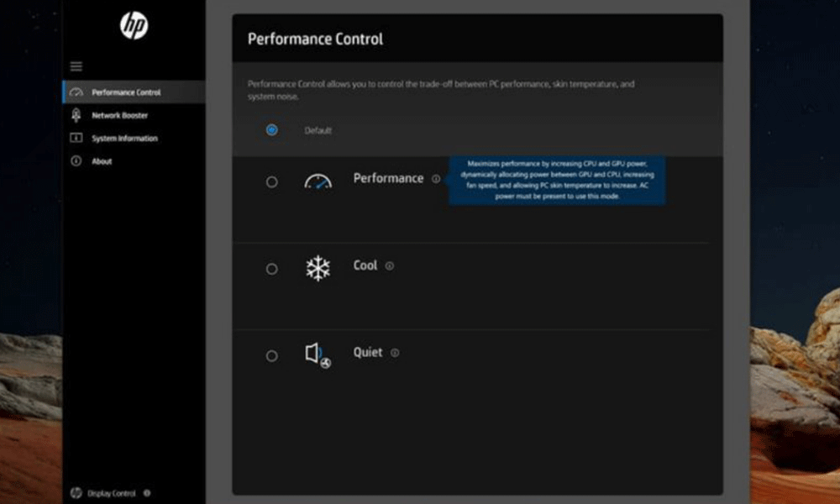Click the HP logo at top of sidebar

[134, 26]
